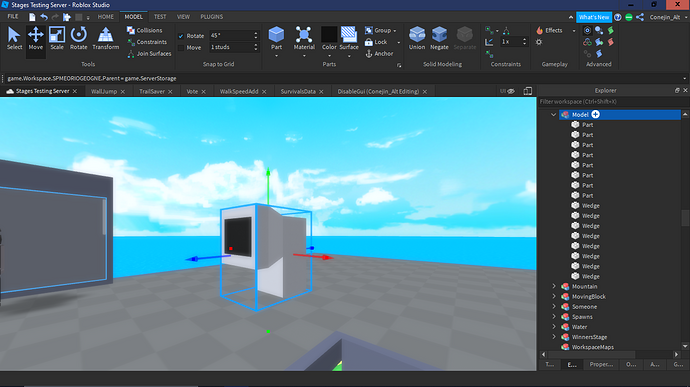Screen dimensions: 690x387
Task: Switch to the HOME ribbon tab
Action: [x=106, y=17]
